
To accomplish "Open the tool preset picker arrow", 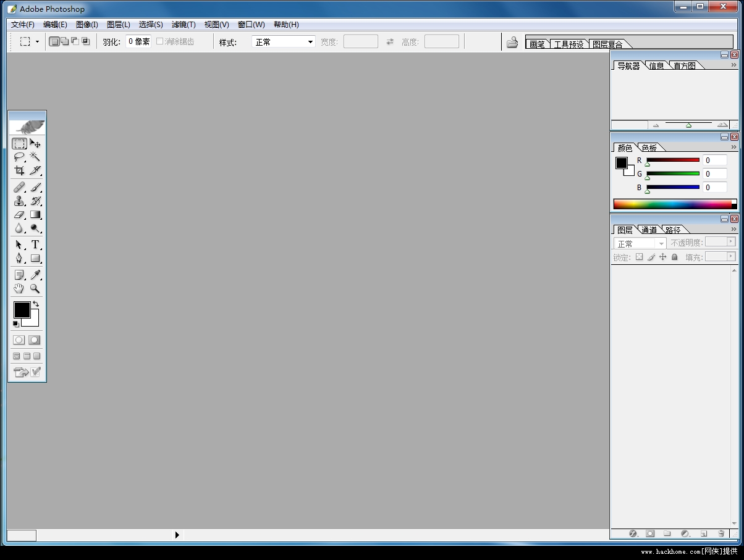I will click(37, 42).
